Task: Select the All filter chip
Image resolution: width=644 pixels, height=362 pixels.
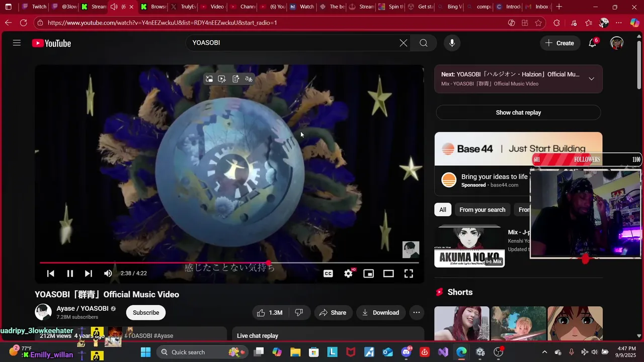Action: point(443,210)
